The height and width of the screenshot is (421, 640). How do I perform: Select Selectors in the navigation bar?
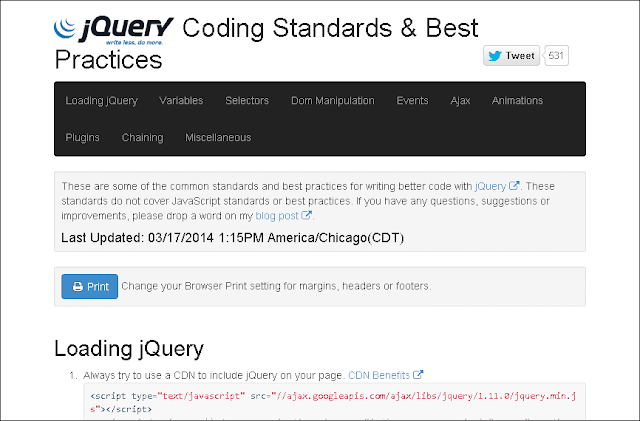click(247, 100)
